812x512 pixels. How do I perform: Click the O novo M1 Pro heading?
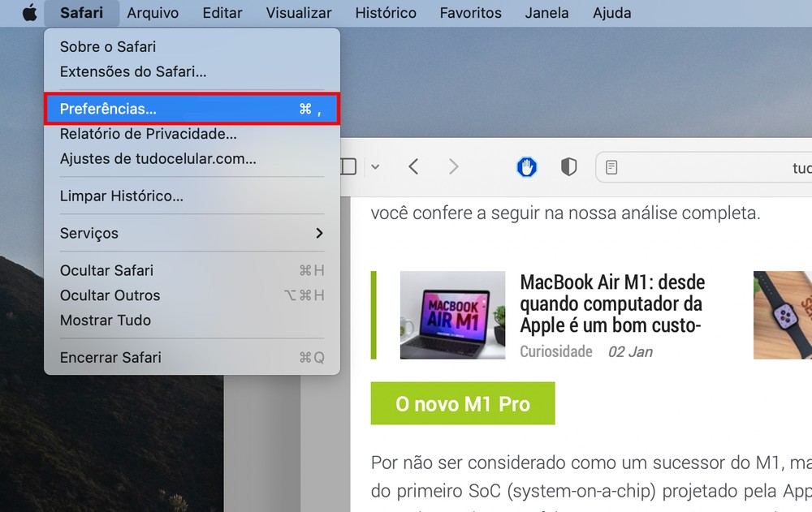pyautogui.click(x=463, y=403)
